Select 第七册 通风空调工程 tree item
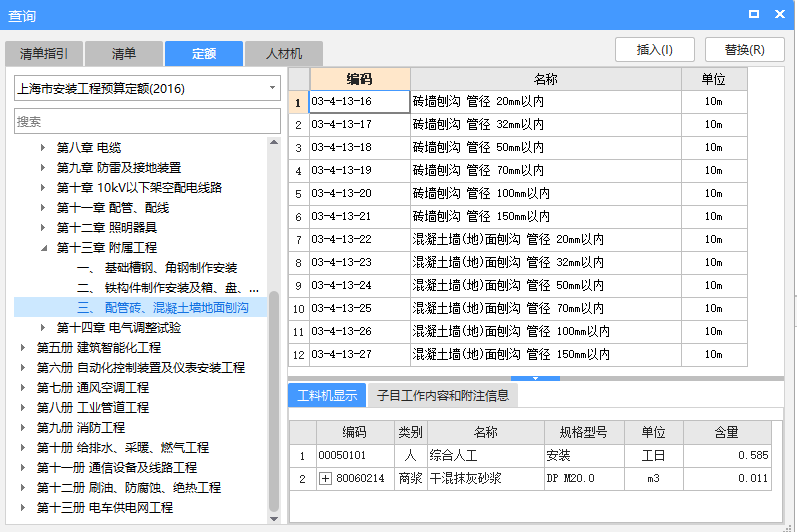Screen dimensions: 797x532 93,388
